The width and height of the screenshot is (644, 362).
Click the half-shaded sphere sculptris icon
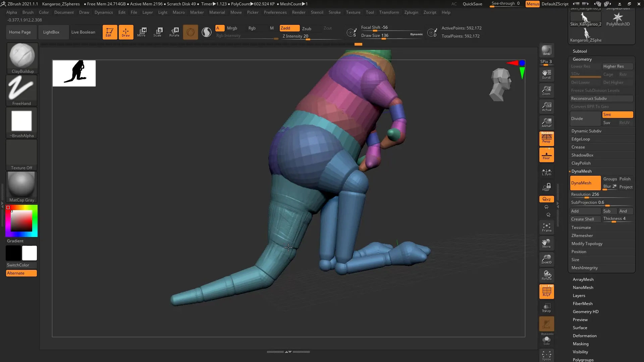pyautogui.click(x=207, y=32)
